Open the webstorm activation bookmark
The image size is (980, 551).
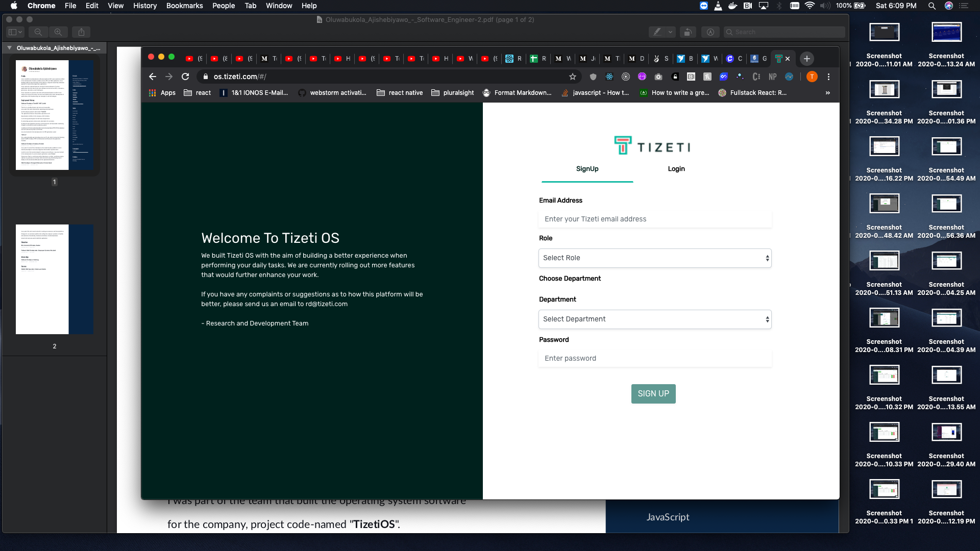coord(332,93)
